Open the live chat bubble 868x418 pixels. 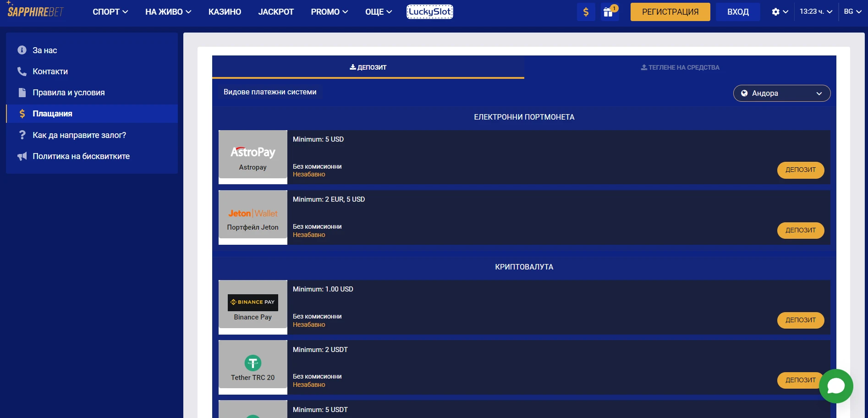[x=836, y=386]
